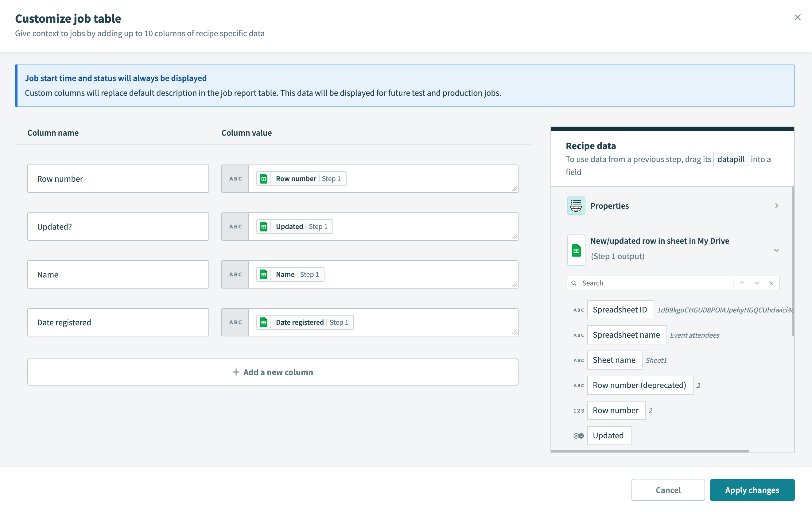Click inside the Updated? column name field

(118, 226)
